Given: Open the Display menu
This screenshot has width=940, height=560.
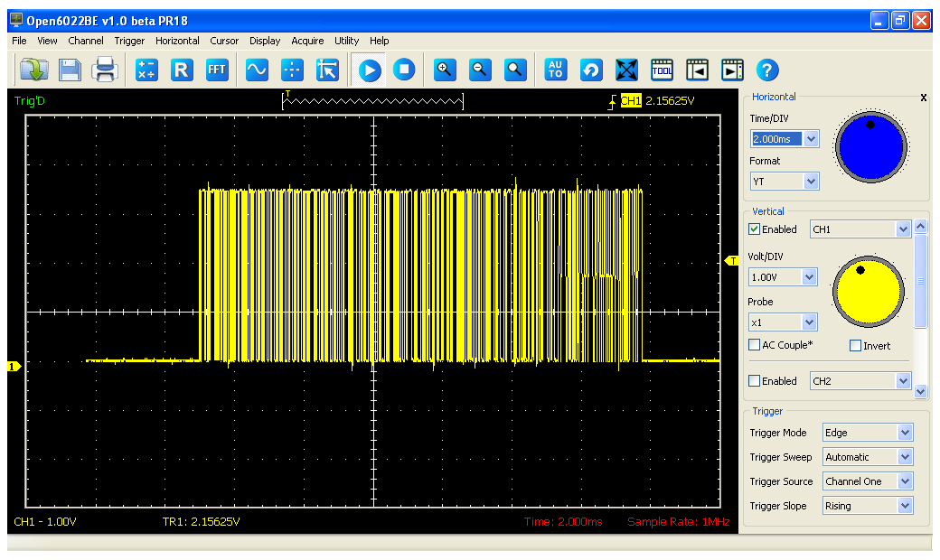Looking at the screenshot, I should pos(265,41).
